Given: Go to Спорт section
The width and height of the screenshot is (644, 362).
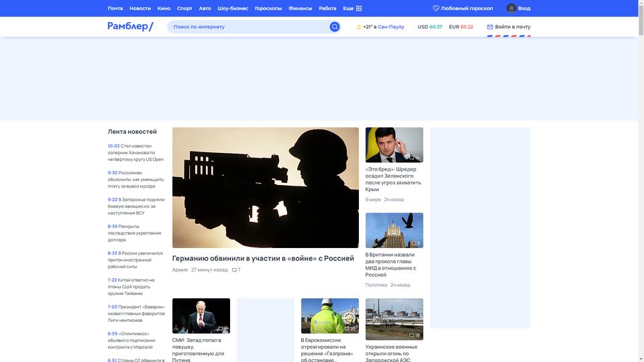Looking at the screenshot, I should [184, 8].
